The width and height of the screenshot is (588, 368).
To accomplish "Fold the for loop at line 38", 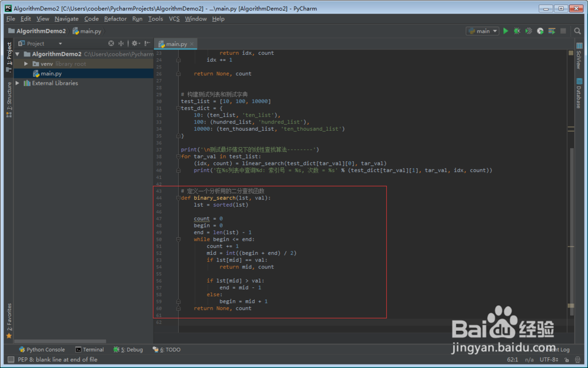I will tap(179, 157).
